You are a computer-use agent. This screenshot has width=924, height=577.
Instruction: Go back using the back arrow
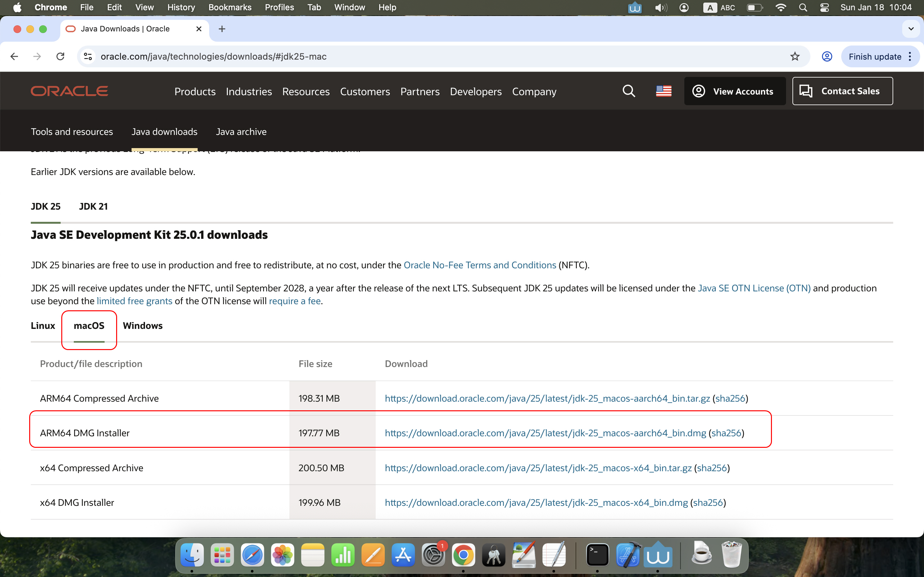tap(14, 56)
